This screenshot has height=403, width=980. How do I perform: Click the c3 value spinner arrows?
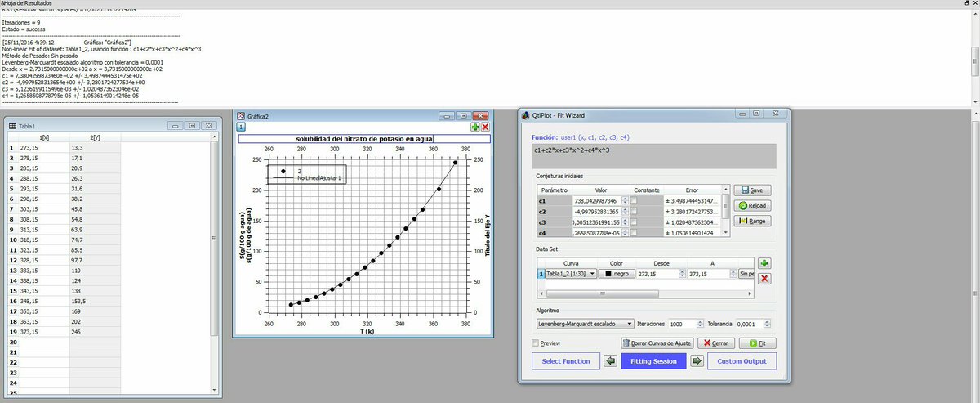(626, 222)
